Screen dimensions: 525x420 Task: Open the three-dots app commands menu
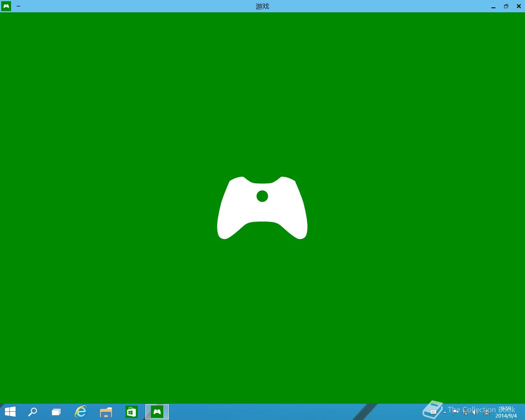[x=18, y=6]
